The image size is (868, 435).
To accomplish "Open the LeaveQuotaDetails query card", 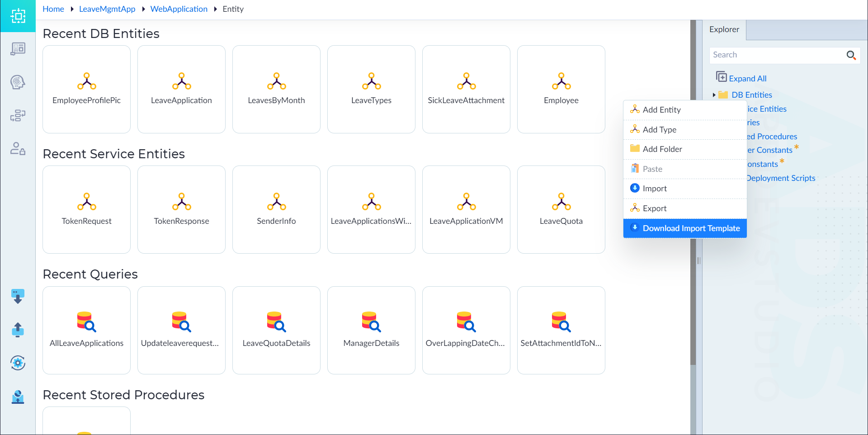I will point(276,330).
